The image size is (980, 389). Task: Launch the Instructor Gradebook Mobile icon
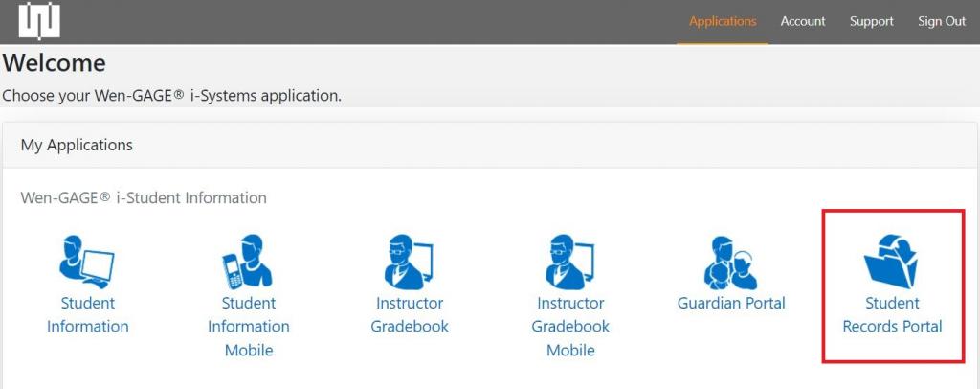coord(570,262)
